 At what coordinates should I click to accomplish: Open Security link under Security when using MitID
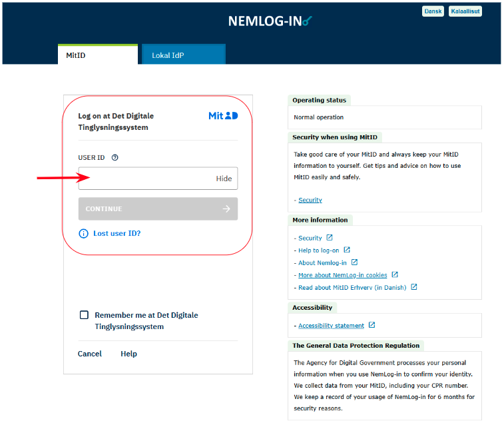tap(310, 200)
